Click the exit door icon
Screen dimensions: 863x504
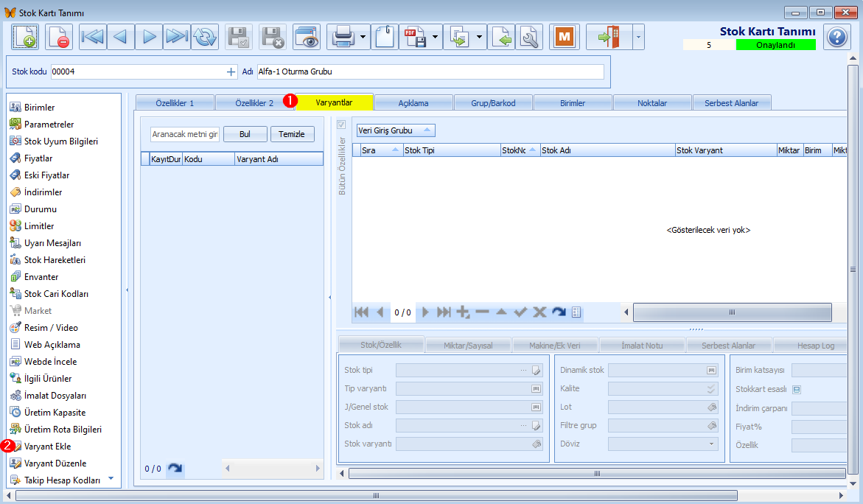609,37
